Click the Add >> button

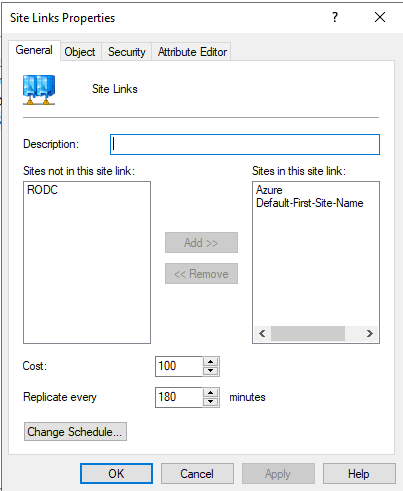click(x=201, y=243)
